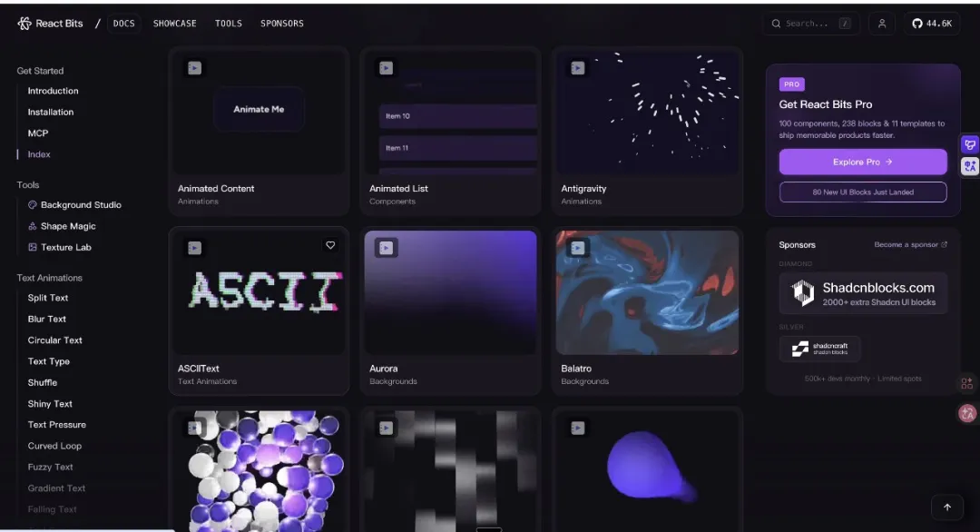Open Curved Loop in sidebar
980x532 pixels.
coord(55,446)
